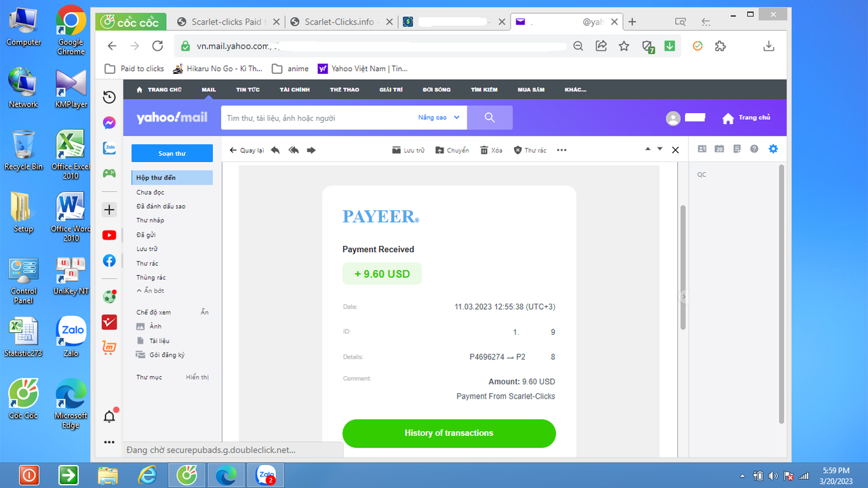Screen dimensions: 868x488
Task: Open Facebook from the browser sidebar
Action: pyautogui.click(x=109, y=260)
